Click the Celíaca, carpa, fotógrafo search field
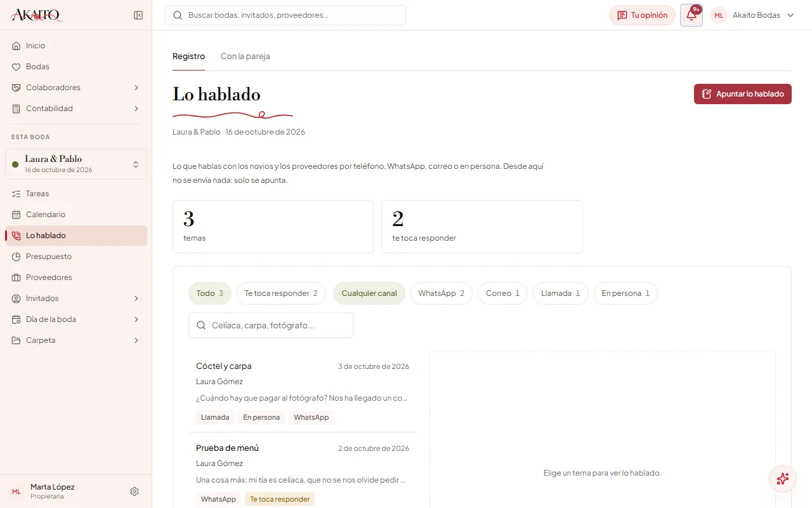The width and height of the screenshot is (812, 508). coord(271,325)
